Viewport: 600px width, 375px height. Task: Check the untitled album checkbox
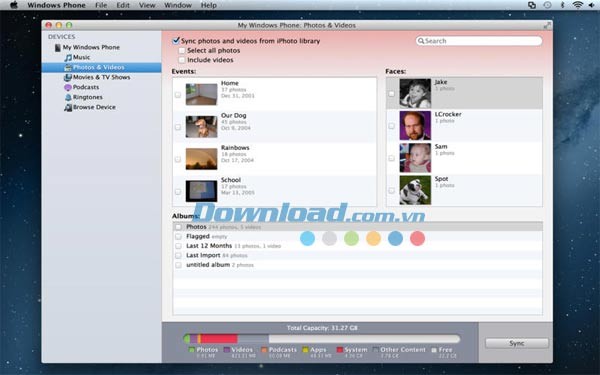point(178,265)
